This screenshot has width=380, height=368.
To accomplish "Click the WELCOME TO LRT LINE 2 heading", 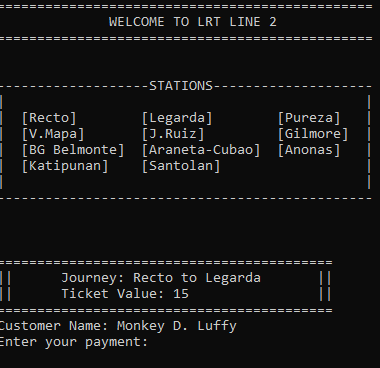I will [193, 22].
